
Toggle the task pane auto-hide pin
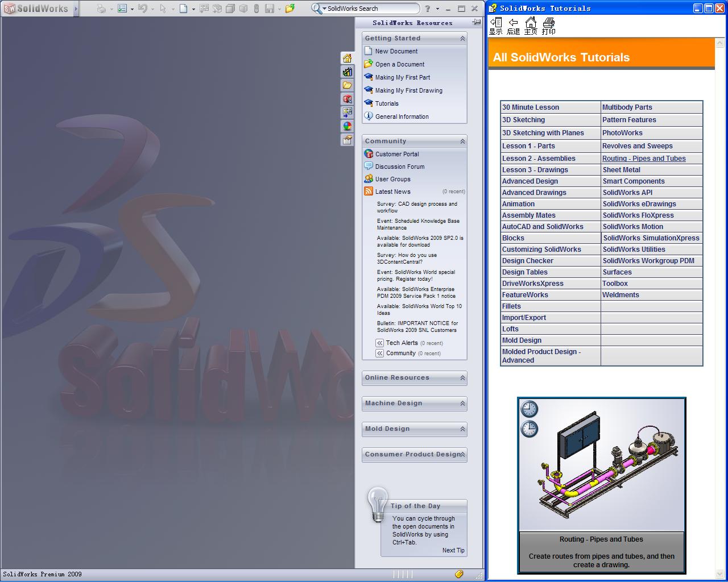click(x=477, y=22)
